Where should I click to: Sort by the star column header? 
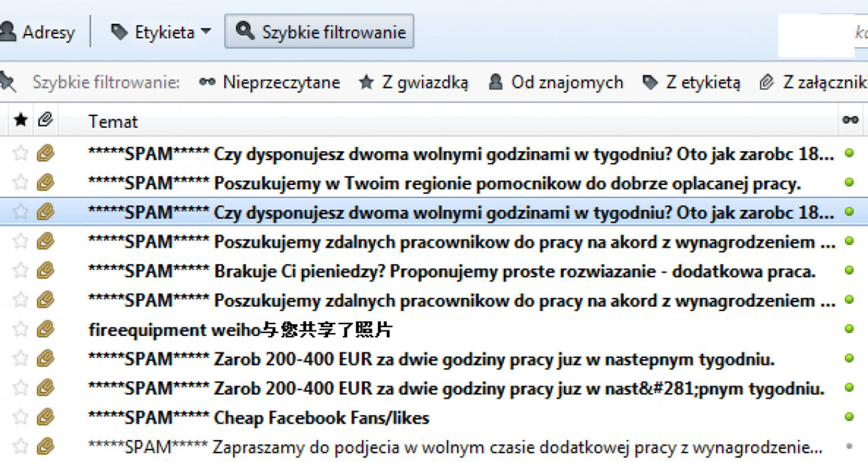tap(21, 120)
